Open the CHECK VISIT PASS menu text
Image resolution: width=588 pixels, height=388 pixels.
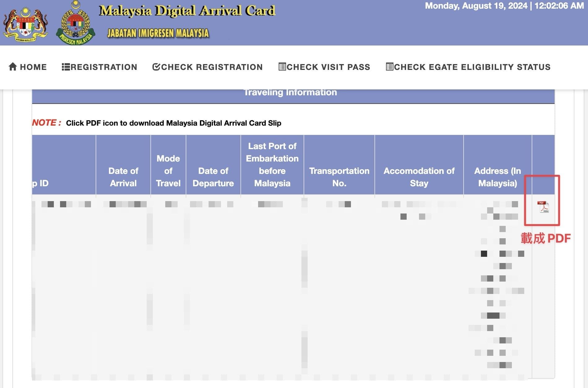(328, 67)
